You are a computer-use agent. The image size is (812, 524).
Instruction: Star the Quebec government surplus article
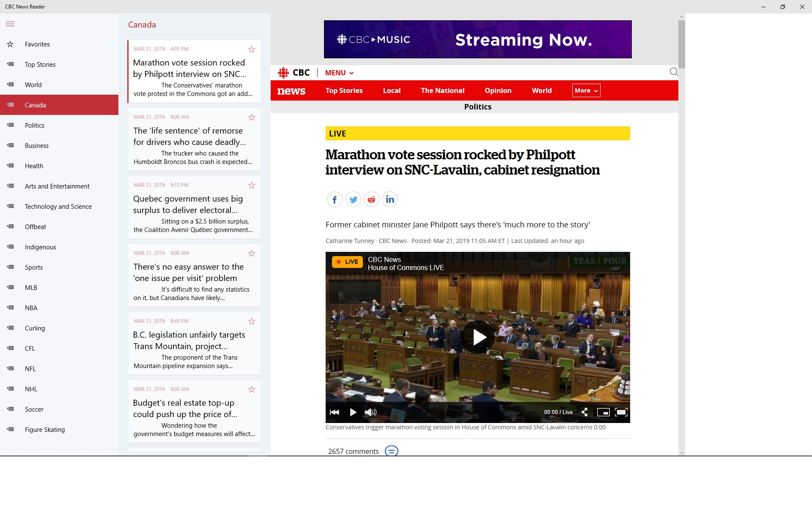pyautogui.click(x=252, y=186)
